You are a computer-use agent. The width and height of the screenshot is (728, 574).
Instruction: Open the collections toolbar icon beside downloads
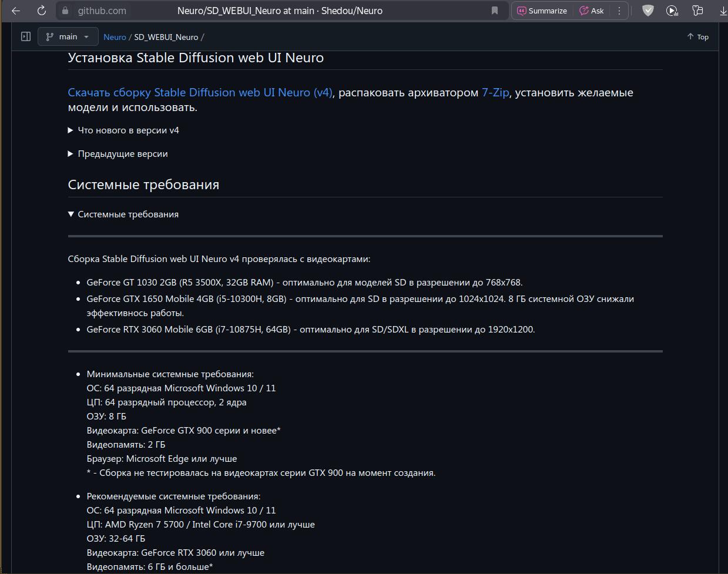point(697,11)
